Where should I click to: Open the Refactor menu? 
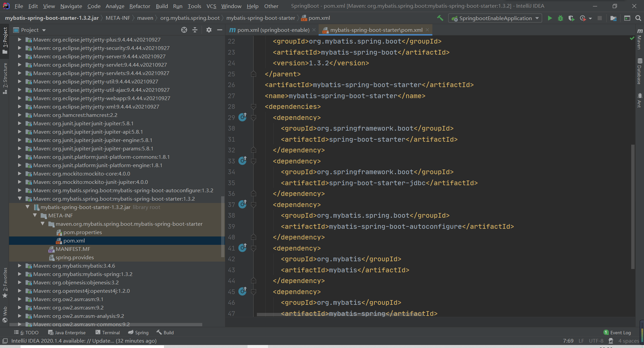click(x=140, y=6)
